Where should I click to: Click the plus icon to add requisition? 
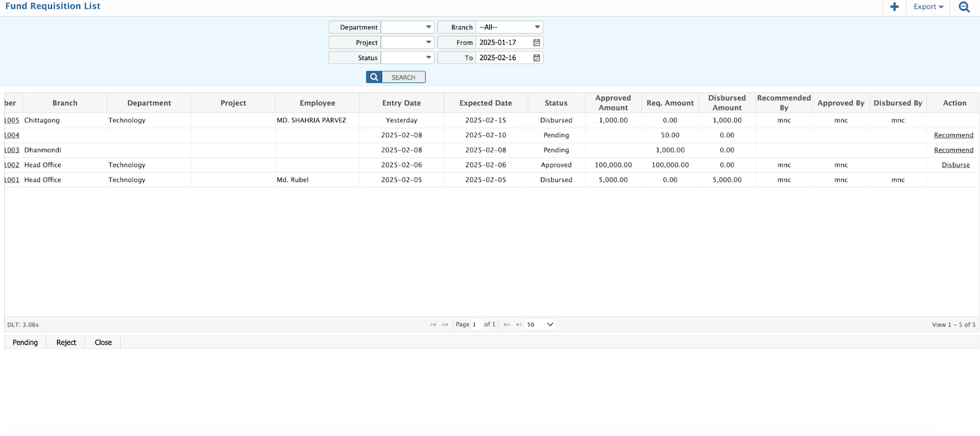pos(894,7)
